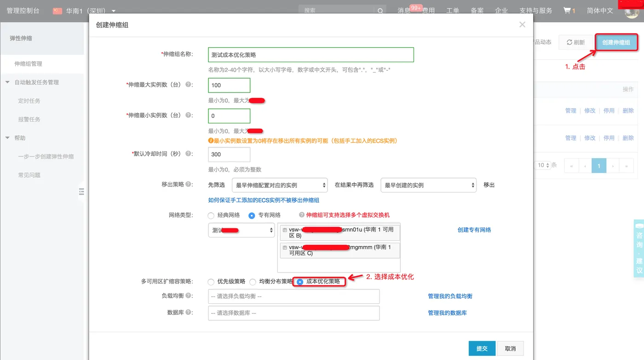Open the 华南1（深圳）region dropdown

pos(91,11)
